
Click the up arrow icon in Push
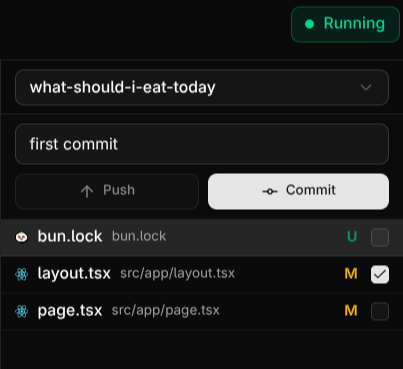87,191
